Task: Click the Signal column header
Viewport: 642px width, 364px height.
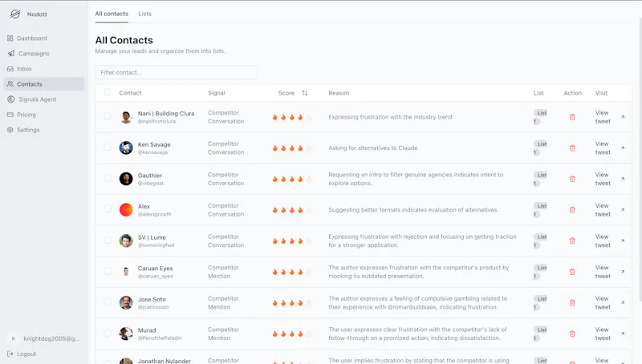Action: [216, 93]
